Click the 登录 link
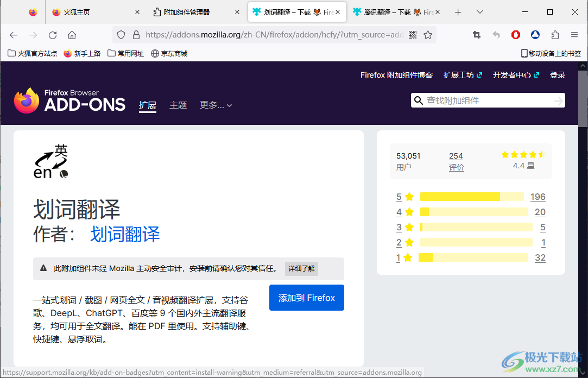588x378 pixels. [558, 75]
